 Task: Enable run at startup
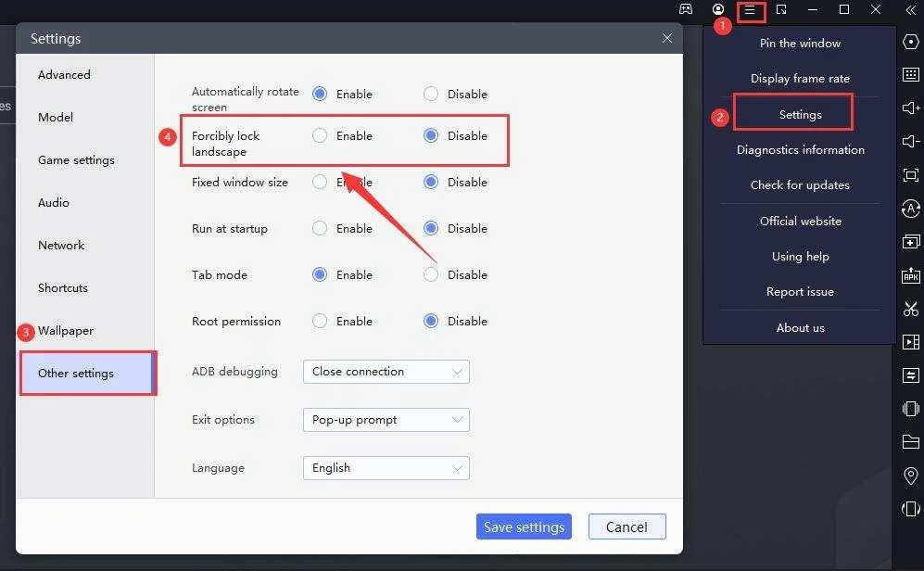320,228
